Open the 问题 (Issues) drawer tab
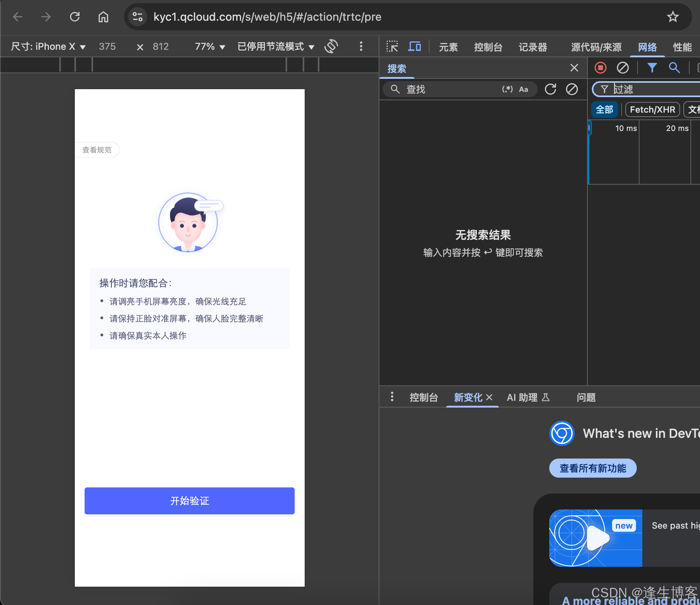 (586, 397)
